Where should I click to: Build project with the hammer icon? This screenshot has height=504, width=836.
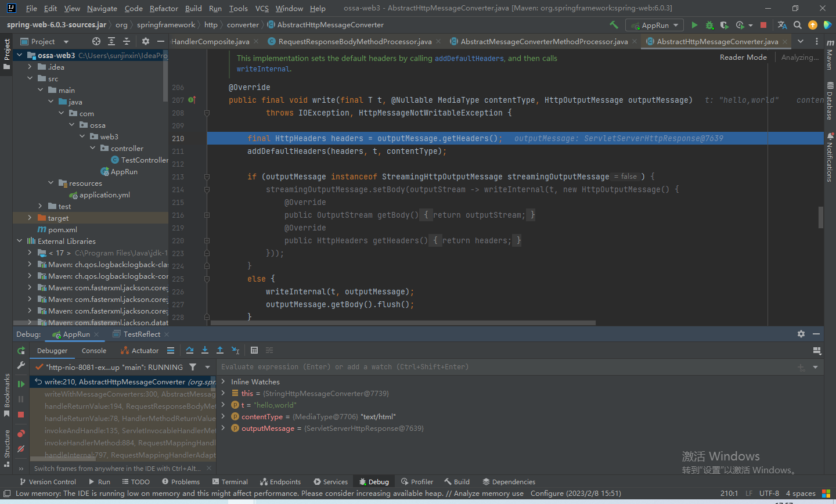pyautogui.click(x=614, y=25)
